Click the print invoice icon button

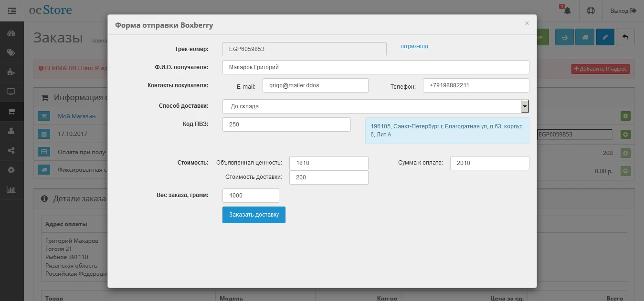pos(564,37)
